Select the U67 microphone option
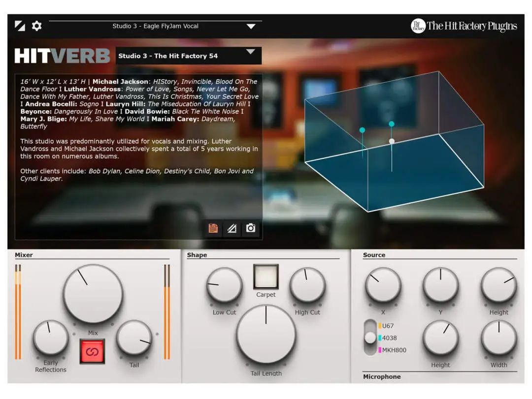532x399 pixels. pos(386,326)
